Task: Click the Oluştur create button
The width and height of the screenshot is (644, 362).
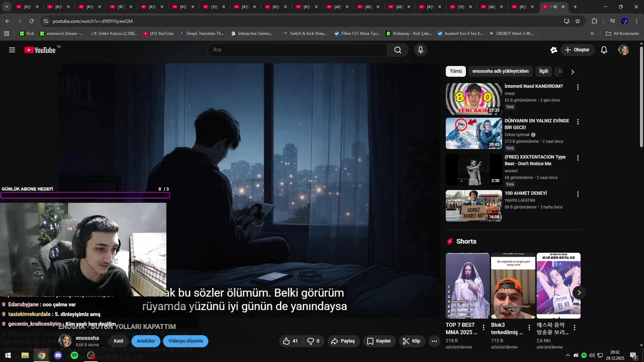Action: pyautogui.click(x=577, y=50)
